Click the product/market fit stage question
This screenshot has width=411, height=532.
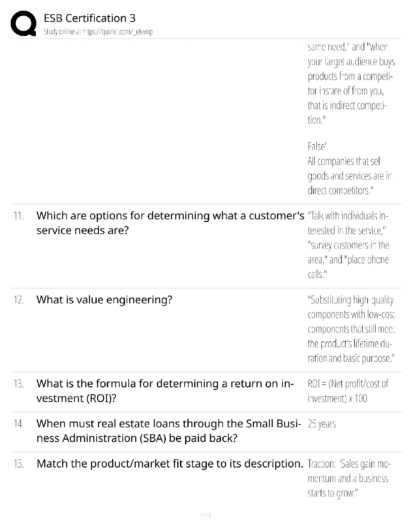(x=170, y=463)
